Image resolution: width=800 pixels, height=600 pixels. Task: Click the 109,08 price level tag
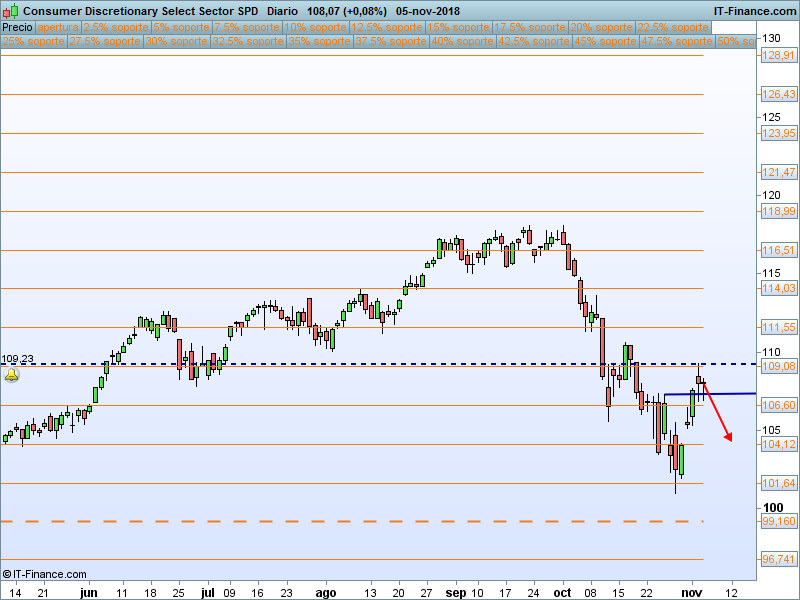[779, 366]
